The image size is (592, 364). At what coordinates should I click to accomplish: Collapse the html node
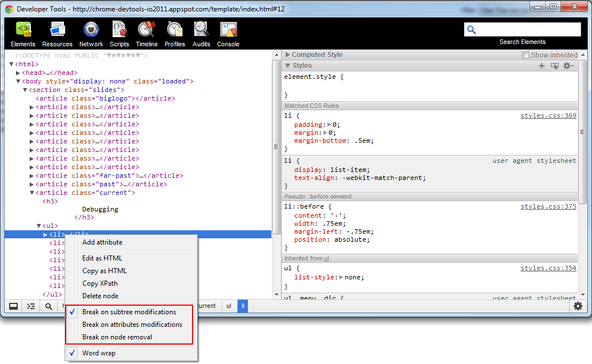point(11,64)
